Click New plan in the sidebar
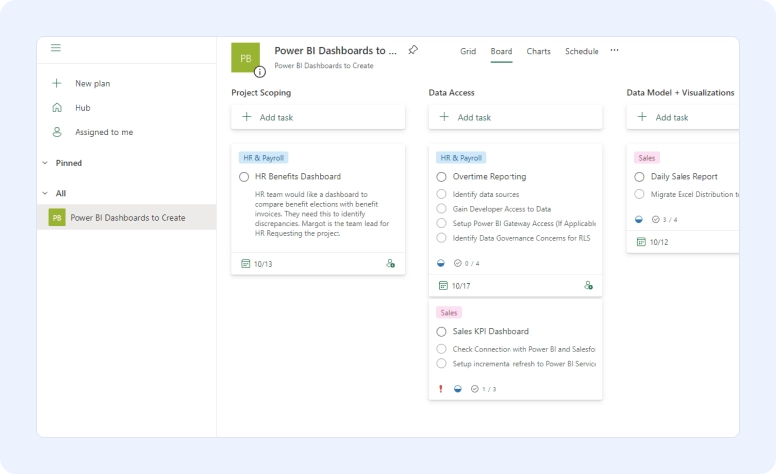This screenshot has width=776, height=474. (x=93, y=83)
